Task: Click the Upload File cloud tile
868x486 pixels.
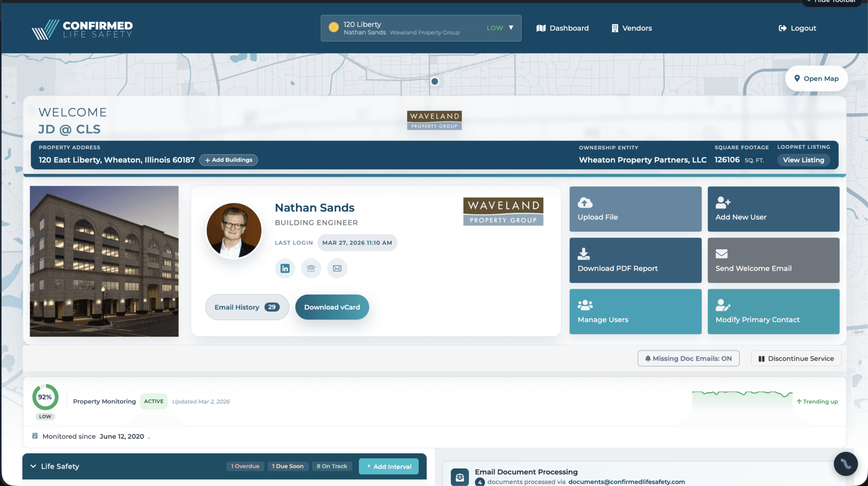Action: [635, 209]
